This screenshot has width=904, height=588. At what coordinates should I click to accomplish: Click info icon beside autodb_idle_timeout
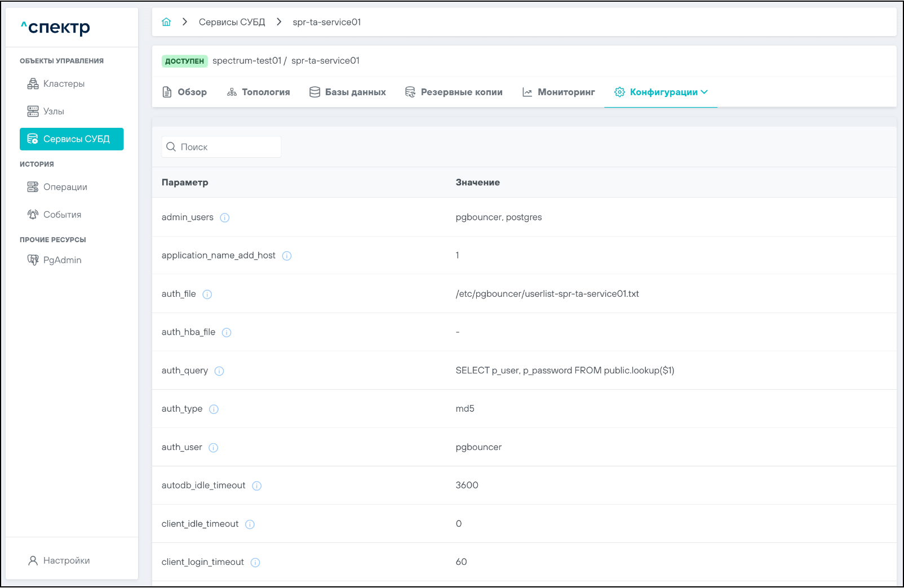[257, 486]
